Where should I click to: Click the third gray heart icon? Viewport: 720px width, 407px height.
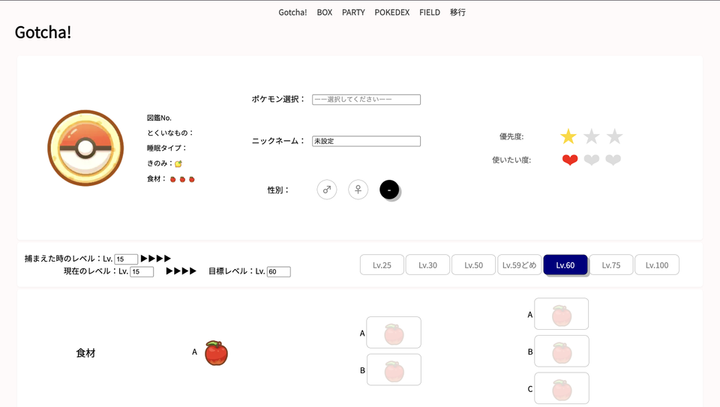613,160
